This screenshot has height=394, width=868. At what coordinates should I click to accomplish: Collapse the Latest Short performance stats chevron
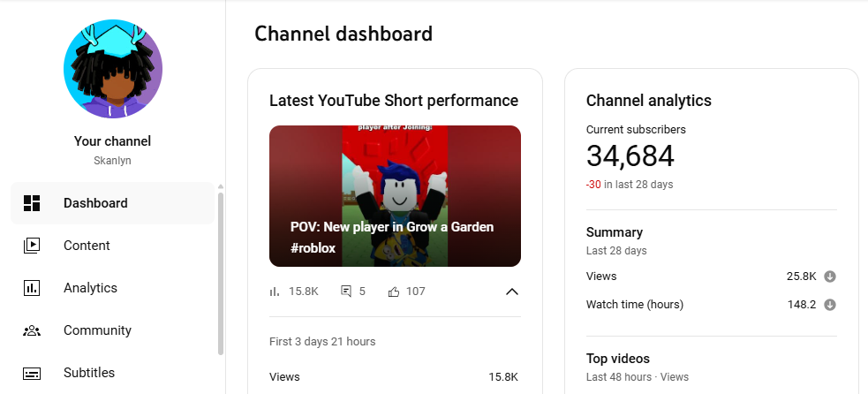(x=511, y=292)
